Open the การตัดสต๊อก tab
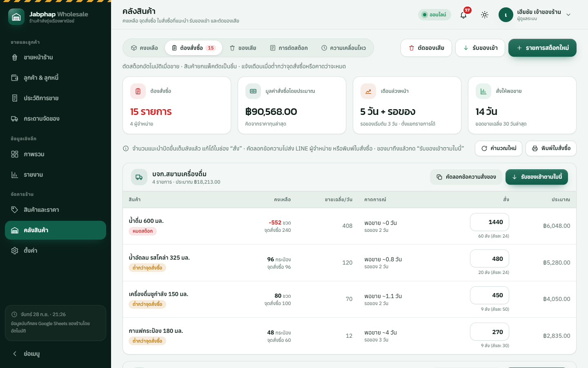 point(289,48)
